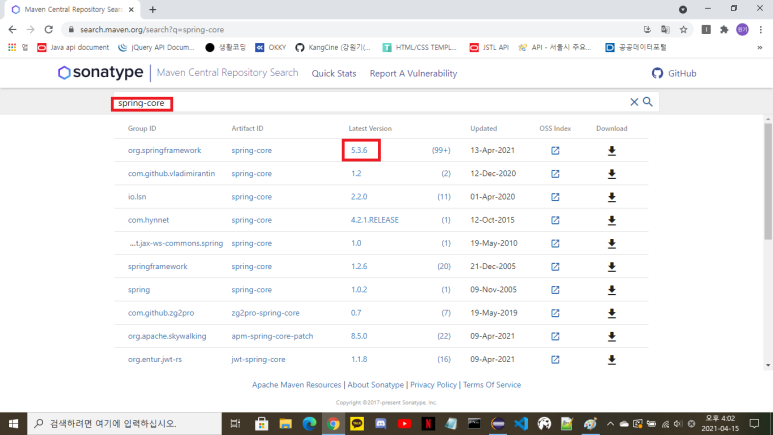773x435 pixels.
Task: Open a new browser tab
Action: [x=153, y=9]
